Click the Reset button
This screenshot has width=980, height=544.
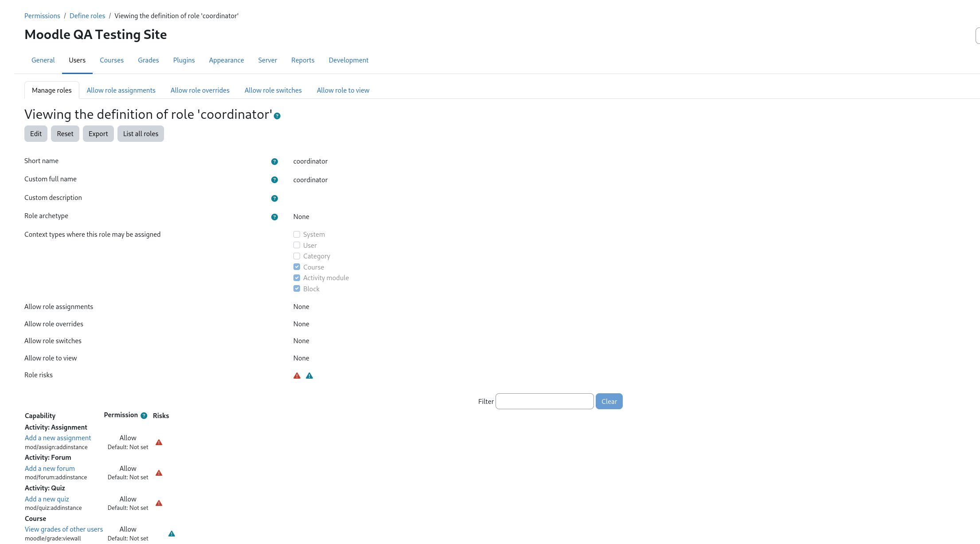[65, 134]
